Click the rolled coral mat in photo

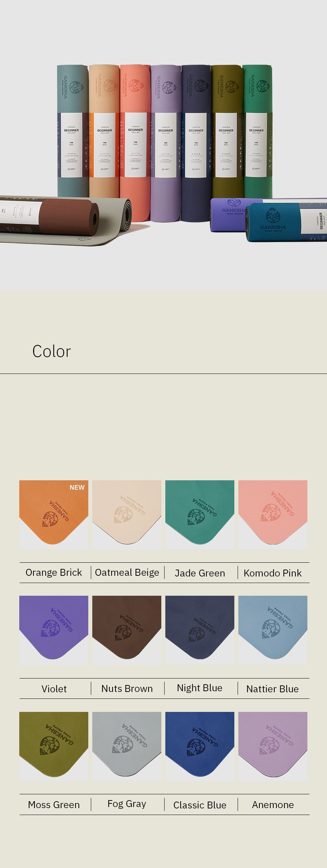[x=135, y=143]
